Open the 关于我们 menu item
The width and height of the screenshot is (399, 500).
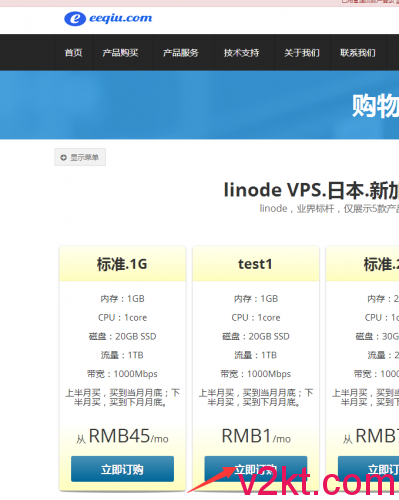click(x=302, y=53)
